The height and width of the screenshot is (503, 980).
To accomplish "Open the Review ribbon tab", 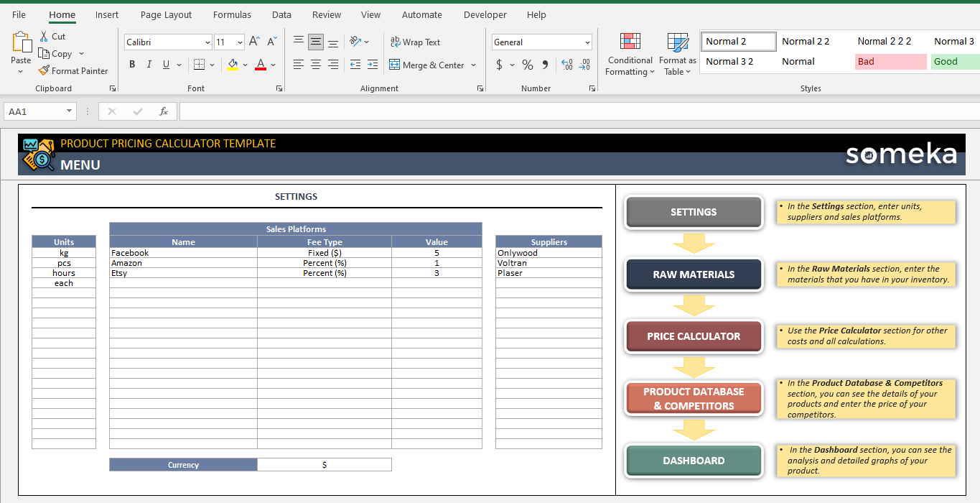I will [x=327, y=14].
